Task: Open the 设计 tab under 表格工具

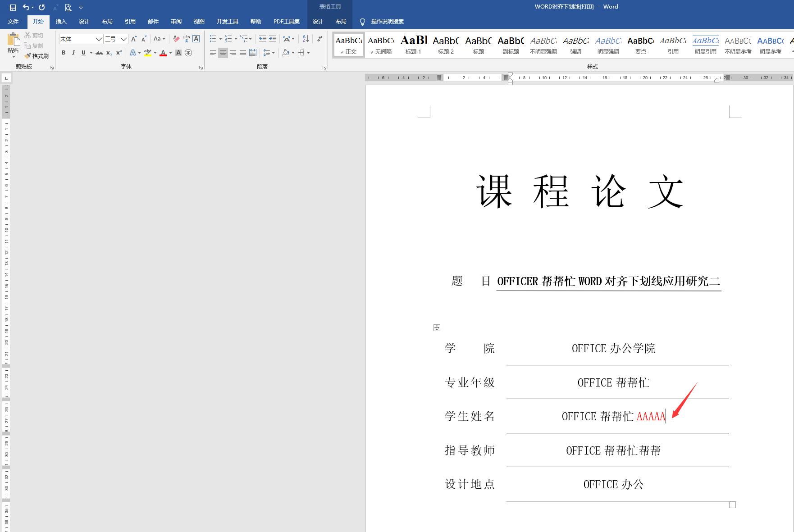Action: pyautogui.click(x=318, y=21)
